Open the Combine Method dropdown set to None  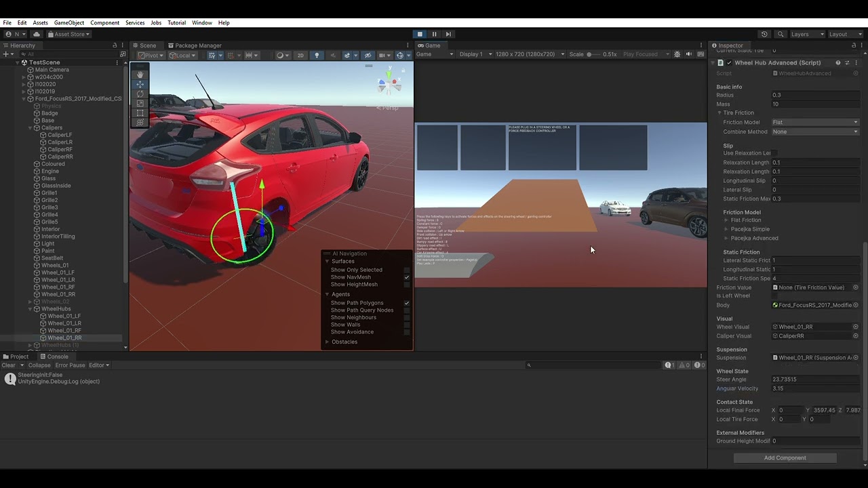tap(814, 131)
